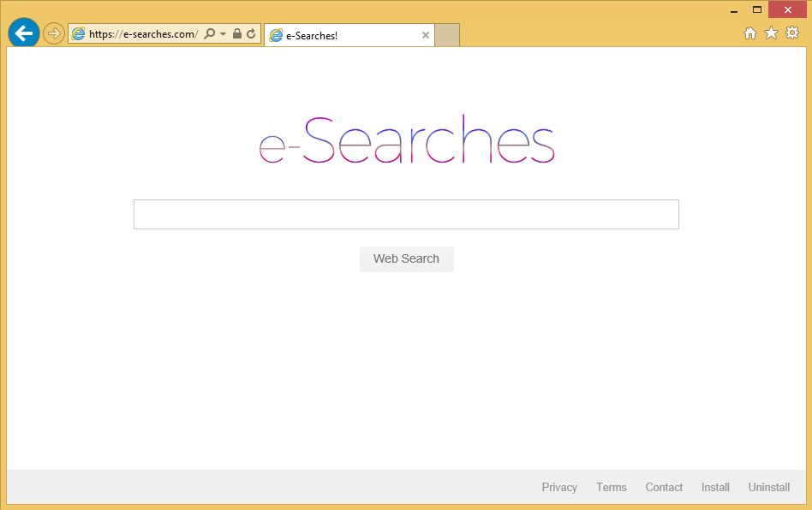Open the address bar autocomplete dropdown arrow
812x510 pixels.
(224, 34)
